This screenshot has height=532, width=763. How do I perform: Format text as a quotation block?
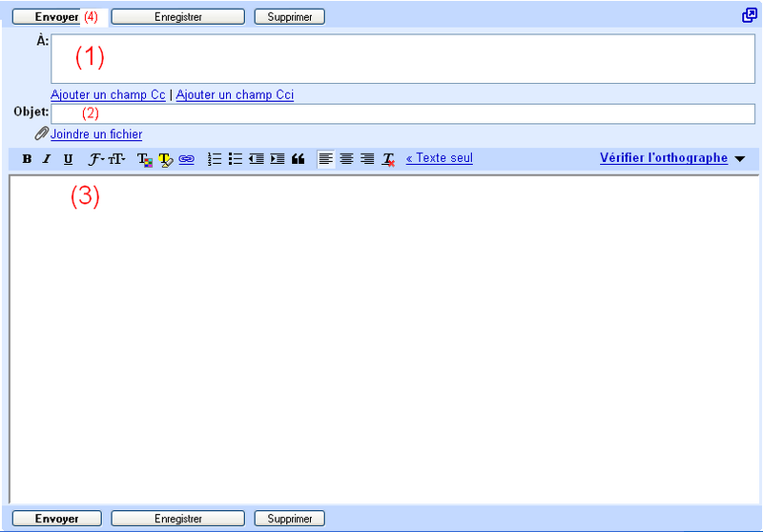tap(298, 158)
